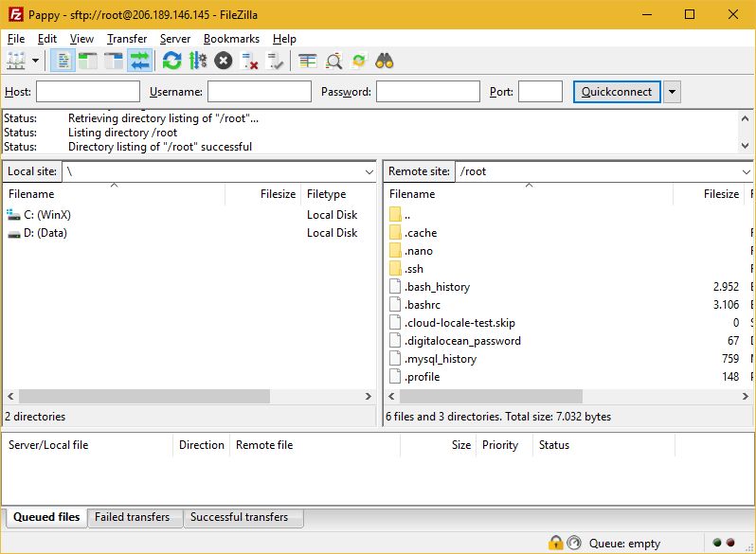Toggle synchronized browsing
Screen dimensions: 756x554
[x=359, y=62]
